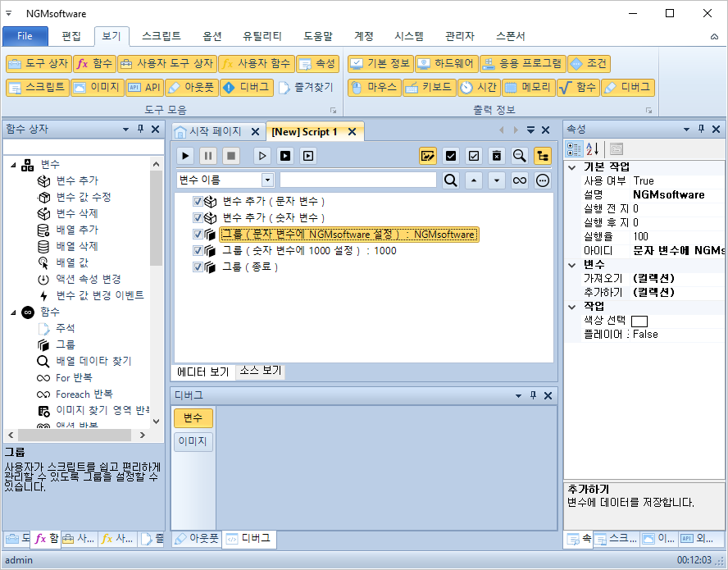Collapse the 함수 tree node in 함수 상자
728x570 pixels.
click(13, 312)
